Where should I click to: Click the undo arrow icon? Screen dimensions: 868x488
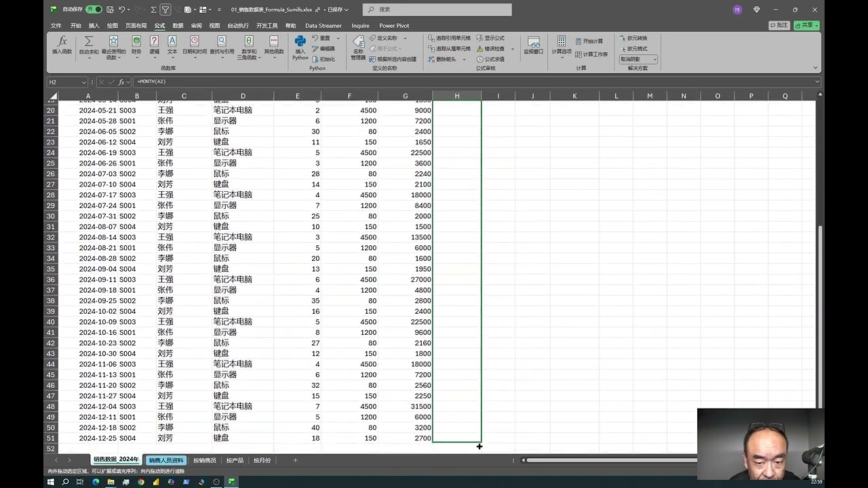[x=121, y=9]
